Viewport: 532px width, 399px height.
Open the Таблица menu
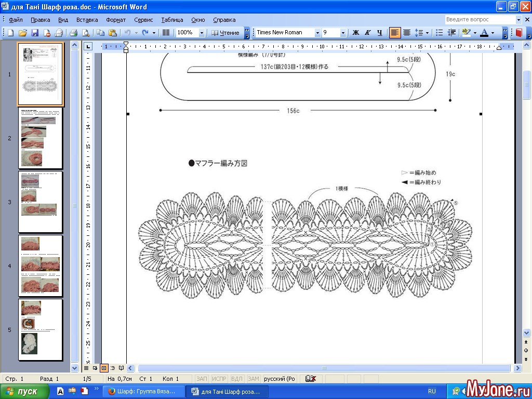172,20
